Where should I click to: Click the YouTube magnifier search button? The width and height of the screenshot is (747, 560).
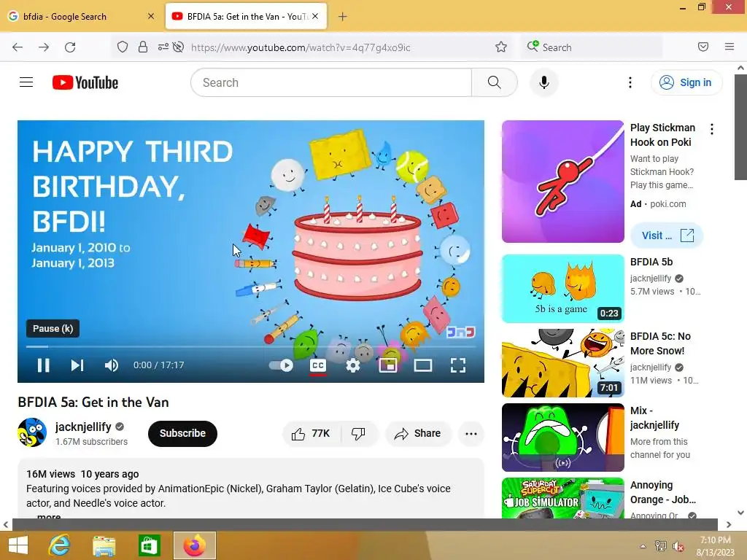pos(495,82)
